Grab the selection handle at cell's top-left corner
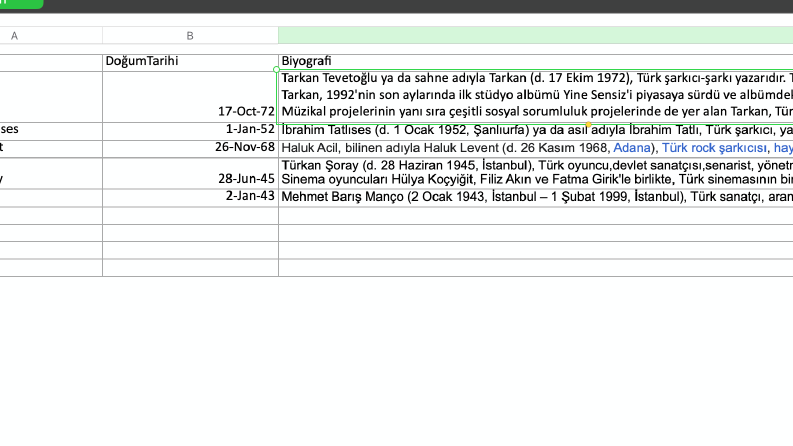The image size is (793, 446). point(276,70)
